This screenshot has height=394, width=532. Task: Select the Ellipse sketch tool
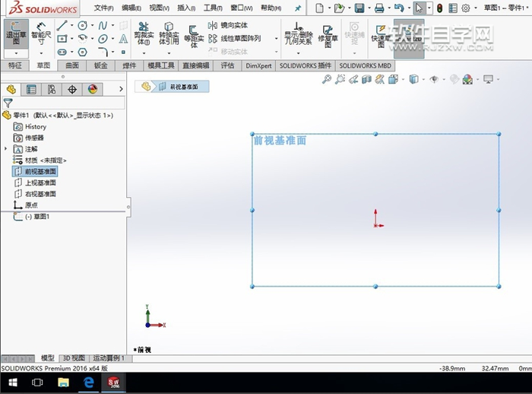pos(103,39)
